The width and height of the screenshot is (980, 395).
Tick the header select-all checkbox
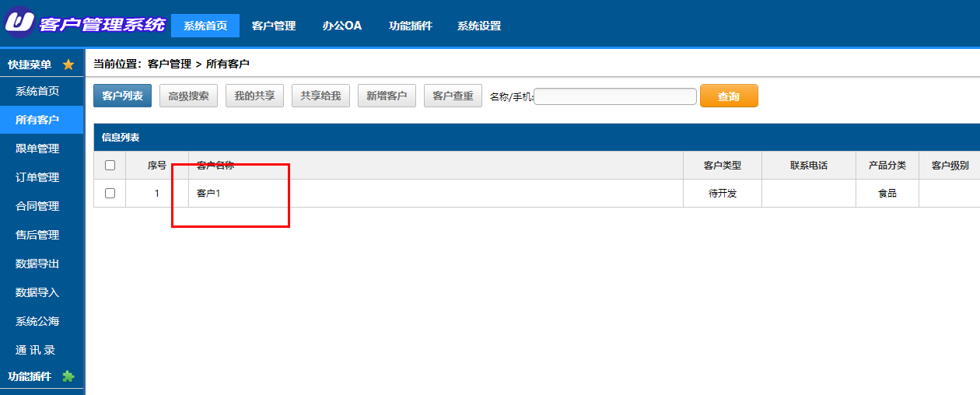coord(110,165)
